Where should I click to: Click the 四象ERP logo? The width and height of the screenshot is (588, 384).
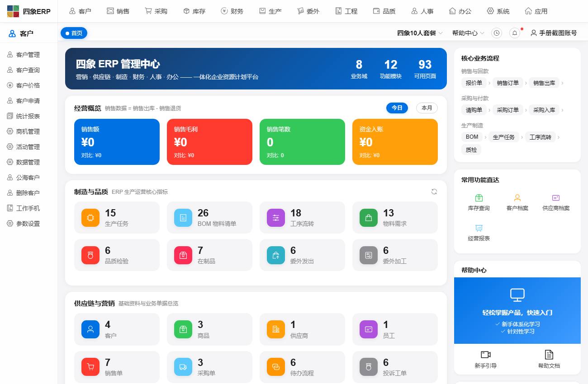[28, 11]
